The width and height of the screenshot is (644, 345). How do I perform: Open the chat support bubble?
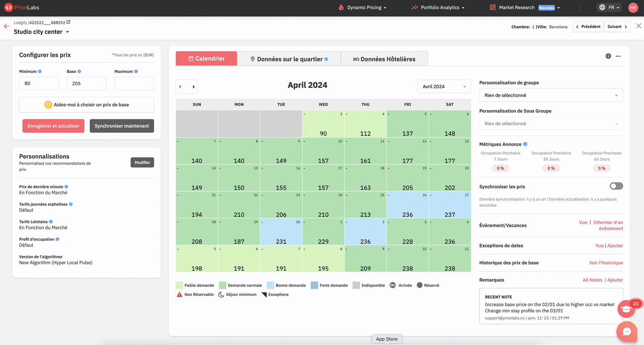tap(627, 332)
